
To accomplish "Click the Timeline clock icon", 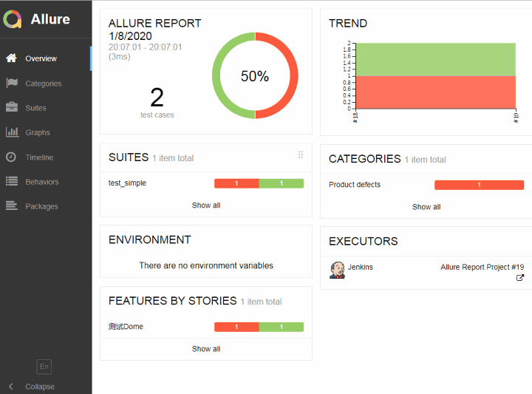I will (x=11, y=157).
